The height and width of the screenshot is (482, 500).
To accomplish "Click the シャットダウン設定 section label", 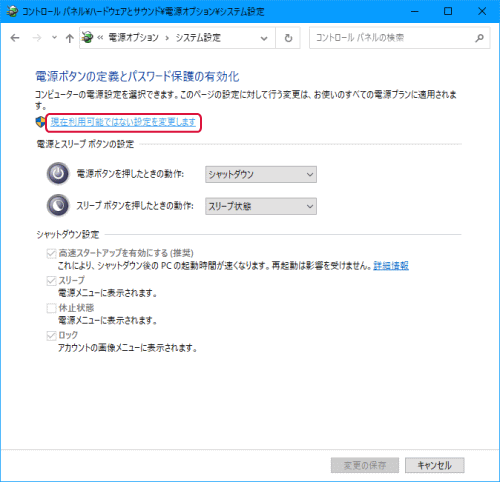I will point(68,235).
